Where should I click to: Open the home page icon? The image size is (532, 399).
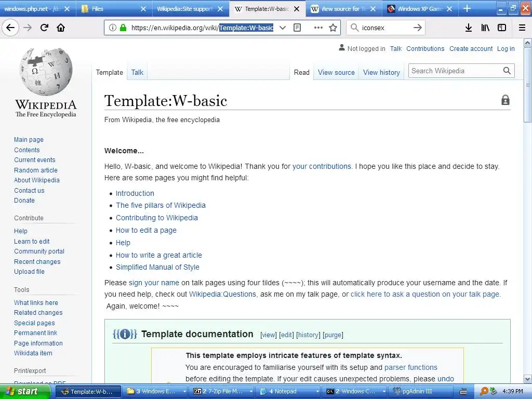pyautogui.click(x=61, y=28)
